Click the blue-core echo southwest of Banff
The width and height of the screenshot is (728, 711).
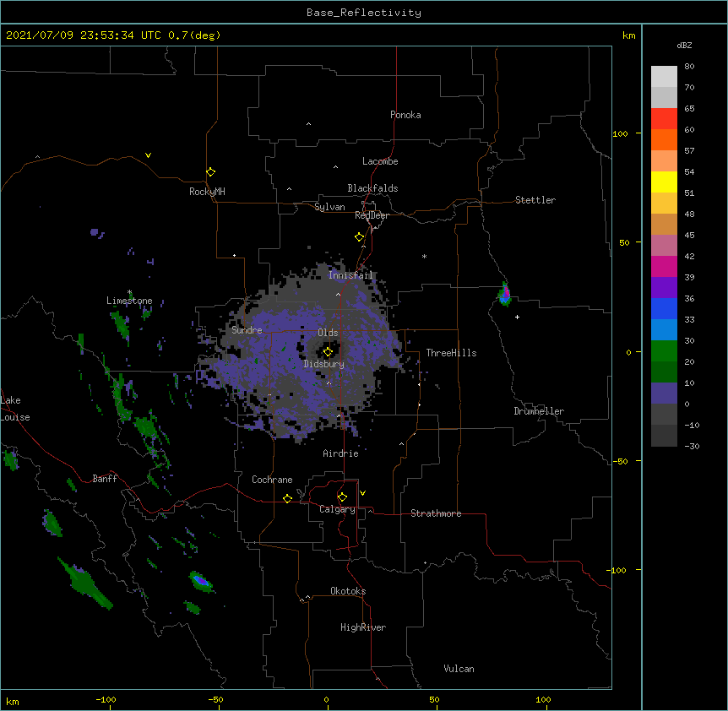tap(201, 581)
